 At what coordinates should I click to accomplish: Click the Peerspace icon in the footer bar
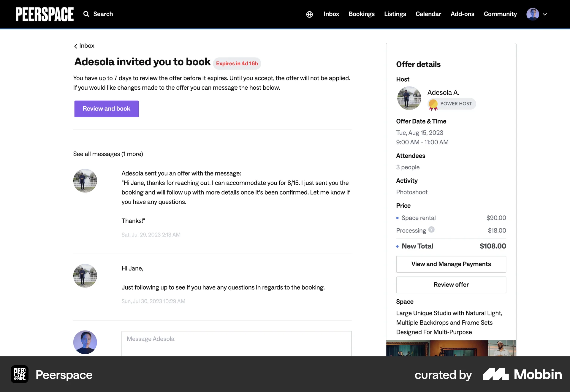point(19,374)
